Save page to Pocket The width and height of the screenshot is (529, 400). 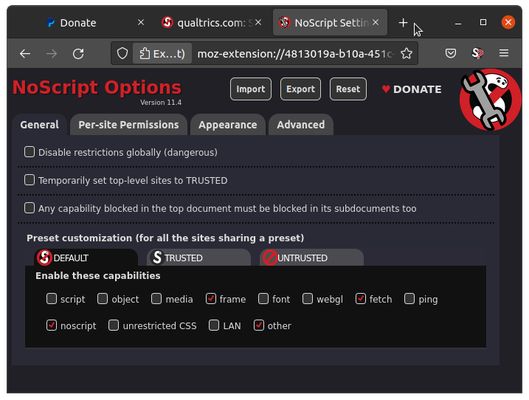click(x=451, y=53)
